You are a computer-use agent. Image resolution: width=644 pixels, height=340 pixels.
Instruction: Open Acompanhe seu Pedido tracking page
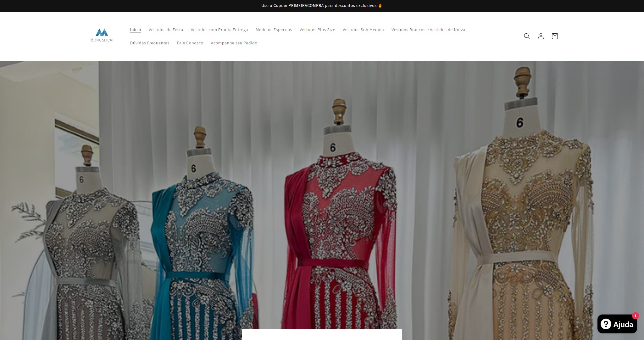point(234,43)
